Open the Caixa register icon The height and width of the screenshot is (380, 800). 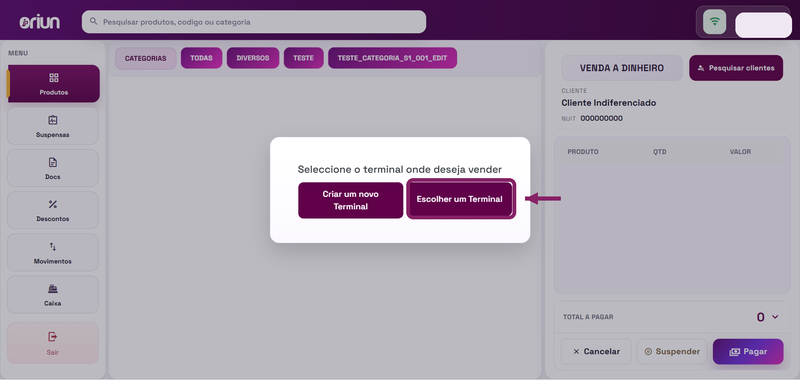coord(53,289)
